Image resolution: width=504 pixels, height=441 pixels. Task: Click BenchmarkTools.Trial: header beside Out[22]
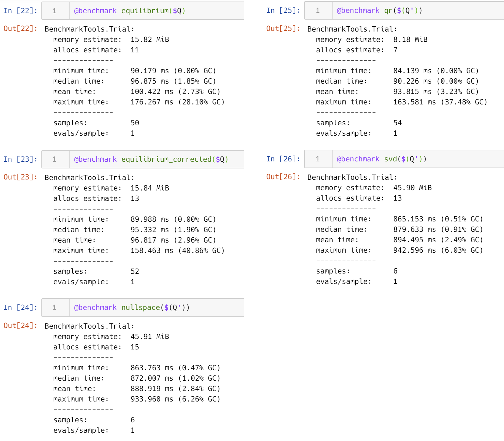click(x=90, y=29)
